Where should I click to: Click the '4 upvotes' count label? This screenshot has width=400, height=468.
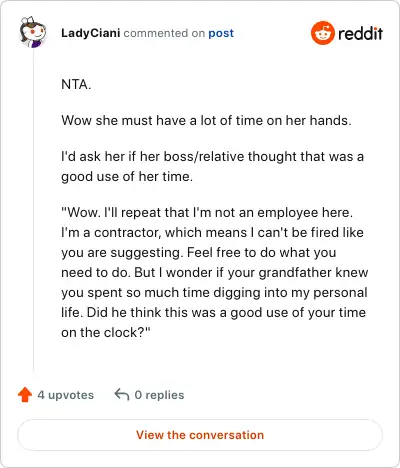tap(66, 395)
